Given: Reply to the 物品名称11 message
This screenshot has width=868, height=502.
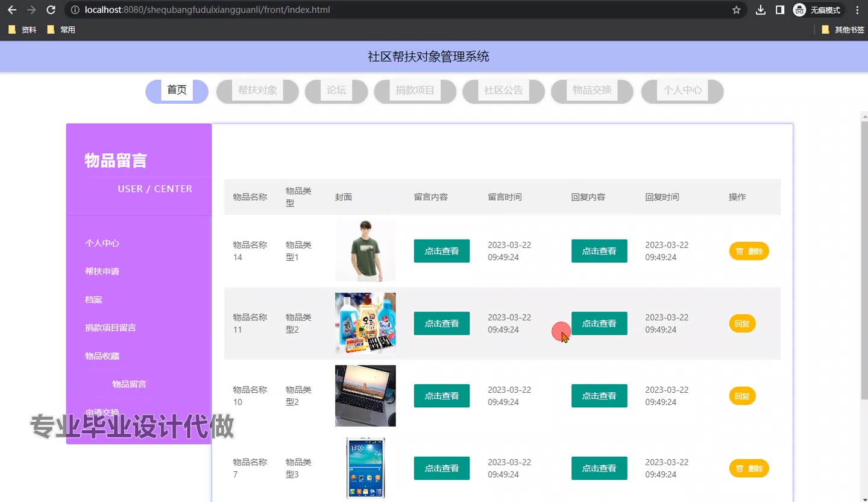Looking at the screenshot, I should point(742,323).
